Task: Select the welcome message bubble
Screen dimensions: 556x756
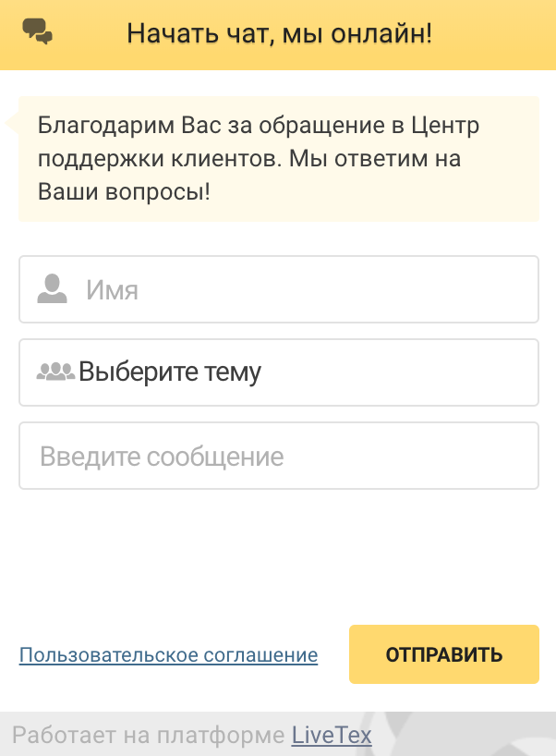Action: click(278, 158)
